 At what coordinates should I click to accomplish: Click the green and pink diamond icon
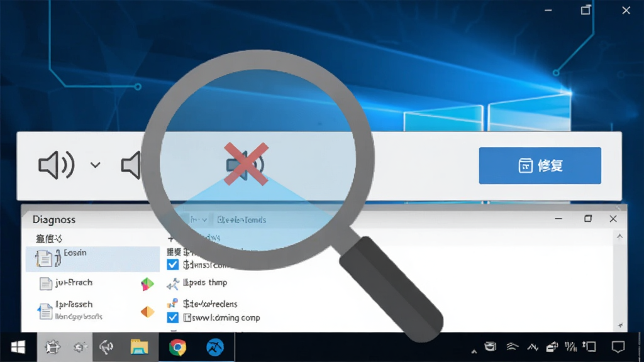click(147, 283)
